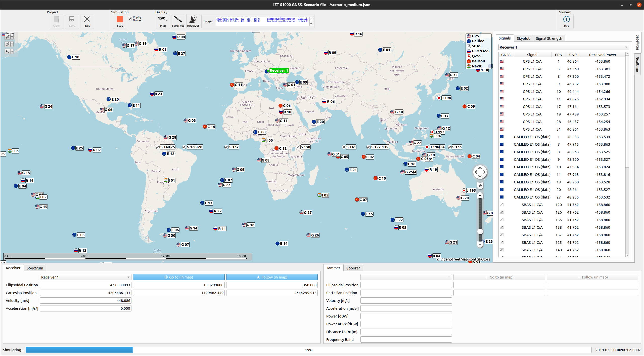Screen dimensions: 644x356
Task: Click SBAS satellite S 137 marker
Action: [x=232, y=147]
